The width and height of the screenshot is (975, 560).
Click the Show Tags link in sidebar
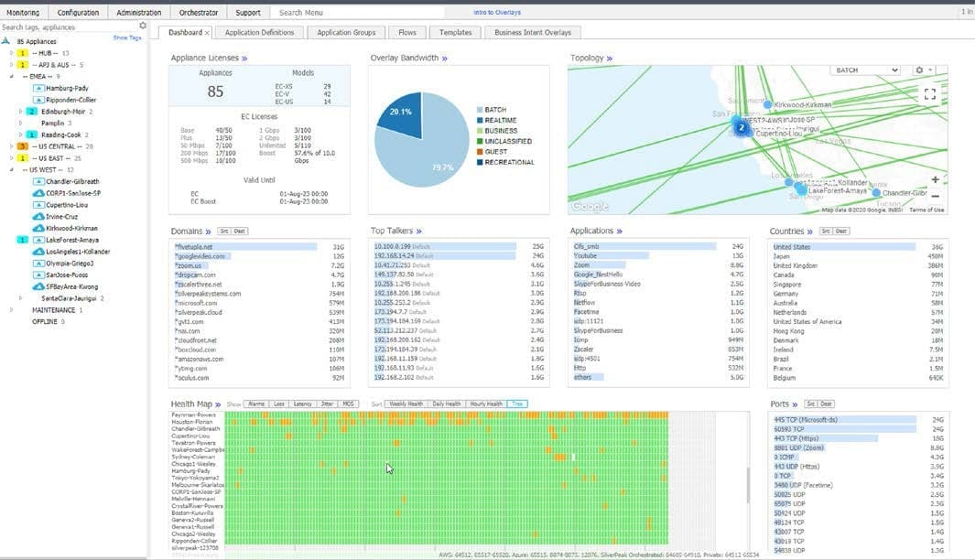[125, 37]
